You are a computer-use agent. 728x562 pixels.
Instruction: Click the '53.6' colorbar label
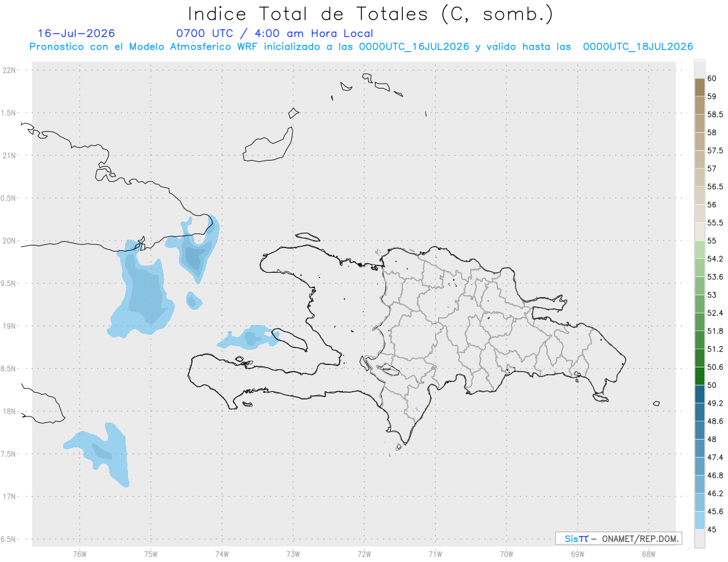[715, 276]
